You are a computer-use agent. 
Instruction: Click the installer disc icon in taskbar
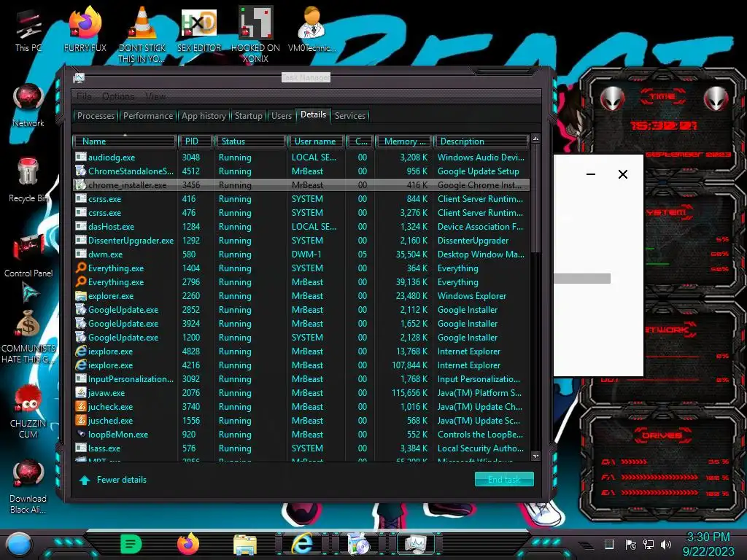point(359,544)
